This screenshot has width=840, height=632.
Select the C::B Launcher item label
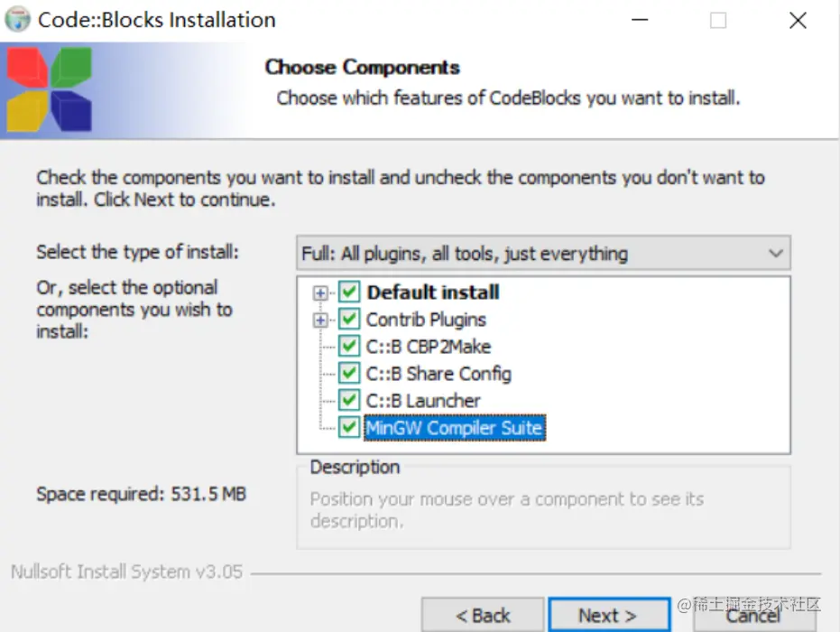pyautogui.click(x=423, y=401)
